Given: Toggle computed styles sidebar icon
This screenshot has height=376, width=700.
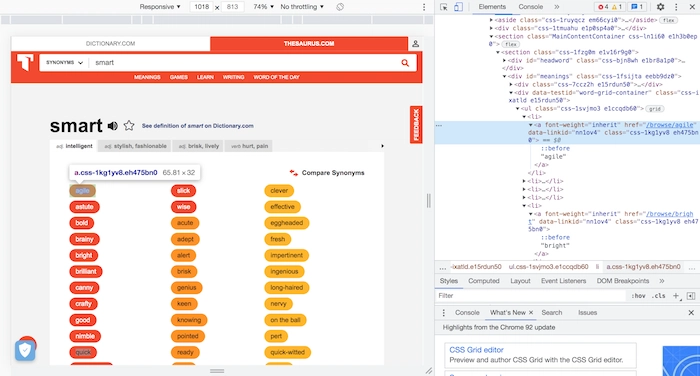Looking at the screenshot, I should (691, 296).
